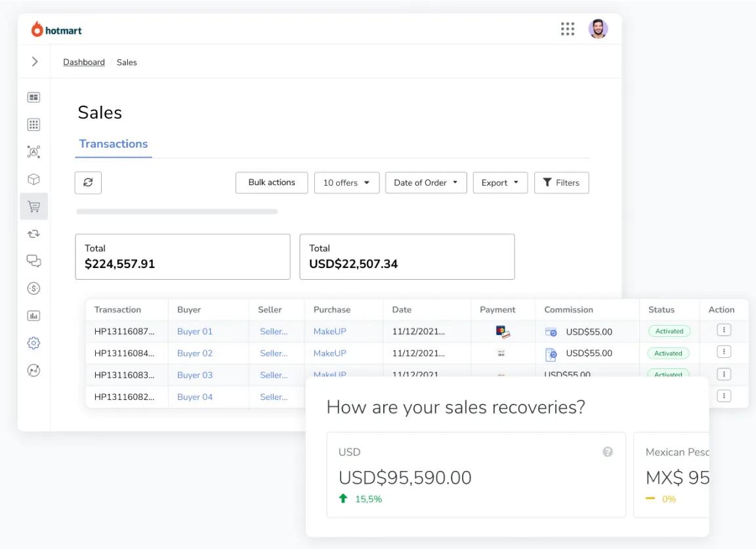Open the apps grid icon near the avatar
This screenshot has width=756, height=549.
pyautogui.click(x=568, y=29)
